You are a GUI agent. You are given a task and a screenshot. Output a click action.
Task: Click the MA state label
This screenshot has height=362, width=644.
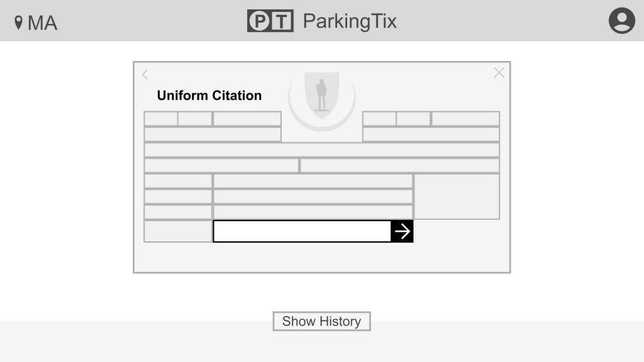point(42,23)
